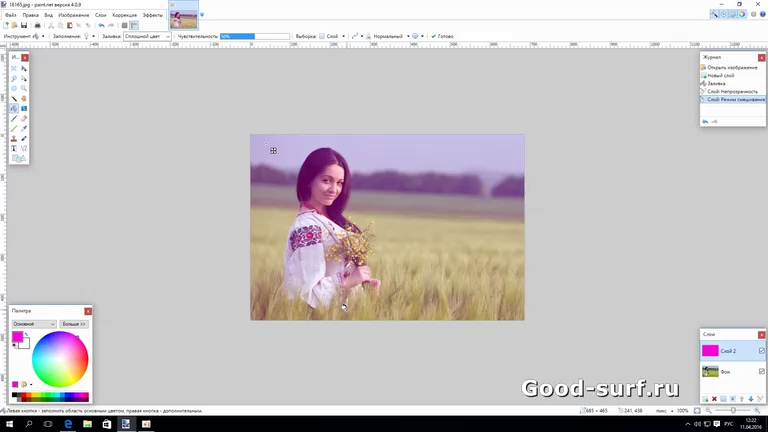
Task: Toggle Colors window icon at top right
Action: (742, 14)
